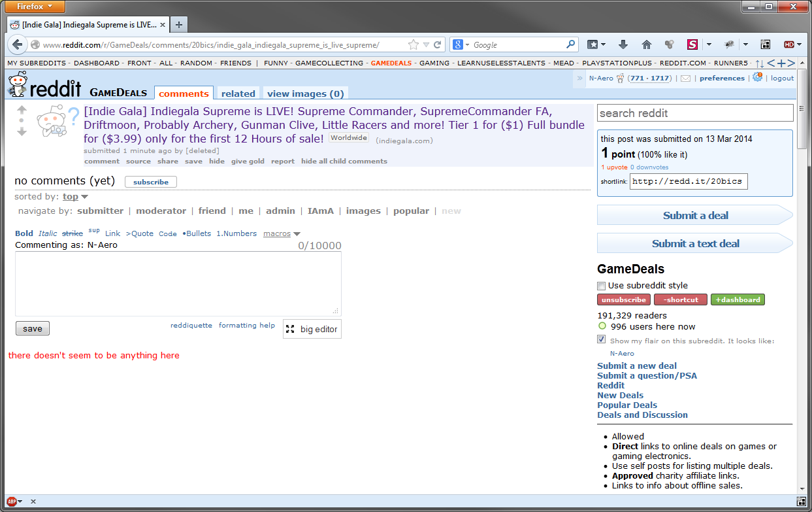This screenshot has height=512, width=812.
Task: Click the search magnifier in Google box
Action: click(570, 44)
